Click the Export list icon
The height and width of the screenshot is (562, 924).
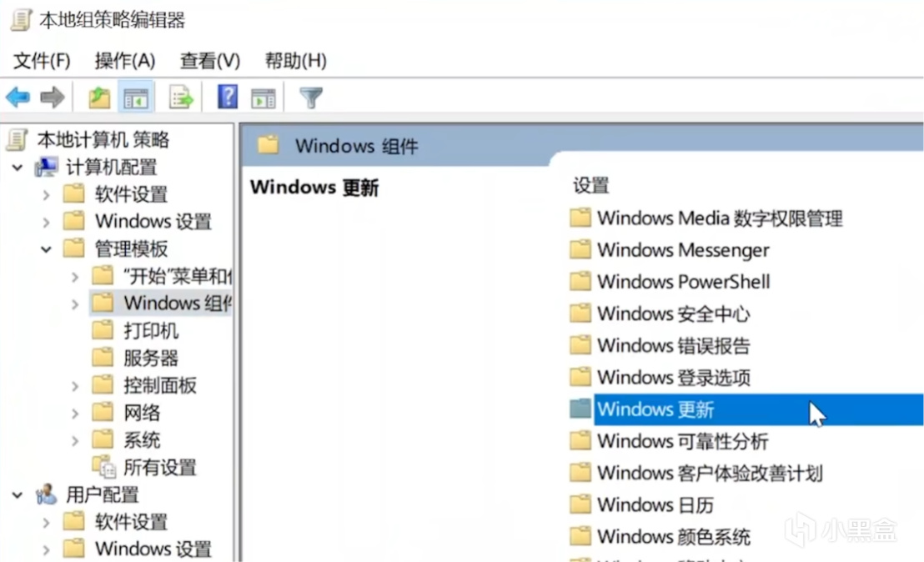181,98
